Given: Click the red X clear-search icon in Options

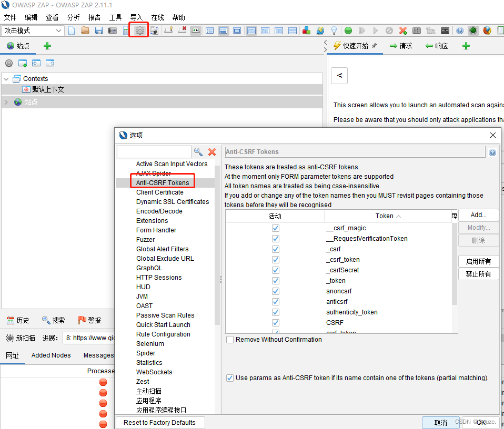Looking at the screenshot, I should tap(212, 152).
